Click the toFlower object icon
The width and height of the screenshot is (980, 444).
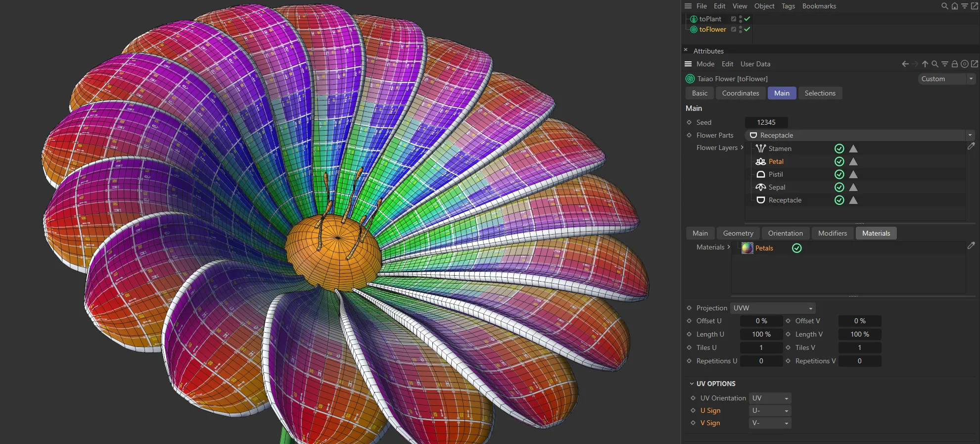694,29
